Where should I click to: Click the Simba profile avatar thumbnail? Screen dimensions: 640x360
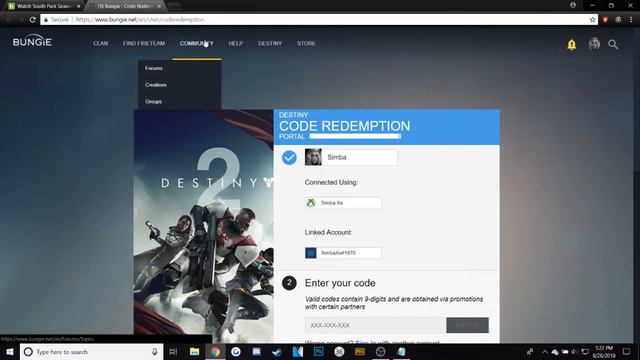tap(313, 157)
